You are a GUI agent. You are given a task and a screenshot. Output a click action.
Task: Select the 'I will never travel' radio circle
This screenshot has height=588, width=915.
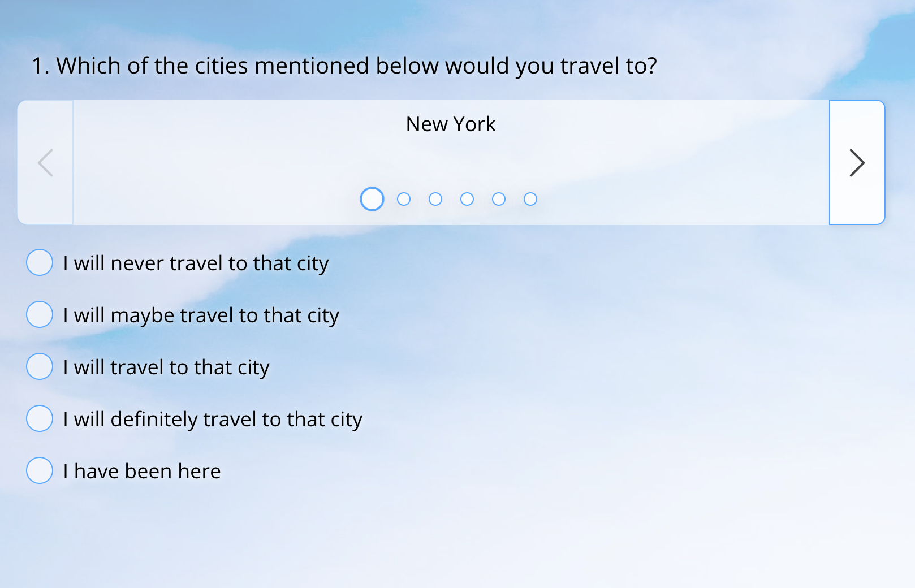(40, 262)
